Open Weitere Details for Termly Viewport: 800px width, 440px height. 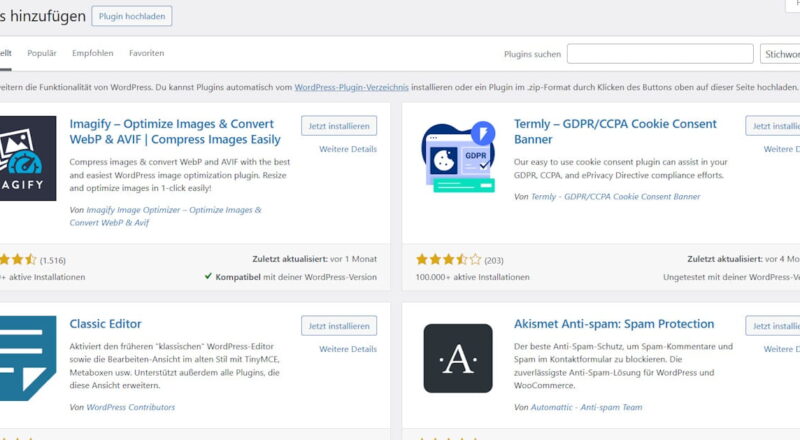point(782,149)
